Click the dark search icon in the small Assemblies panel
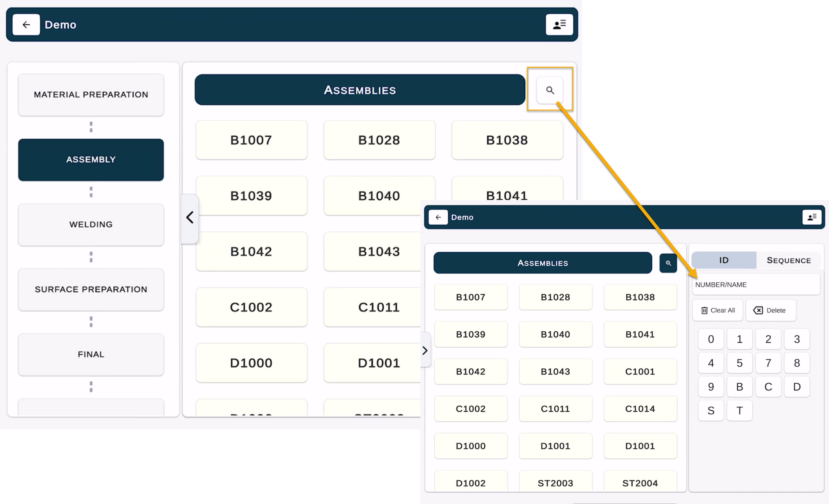This screenshot has width=829, height=504. click(x=668, y=263)
